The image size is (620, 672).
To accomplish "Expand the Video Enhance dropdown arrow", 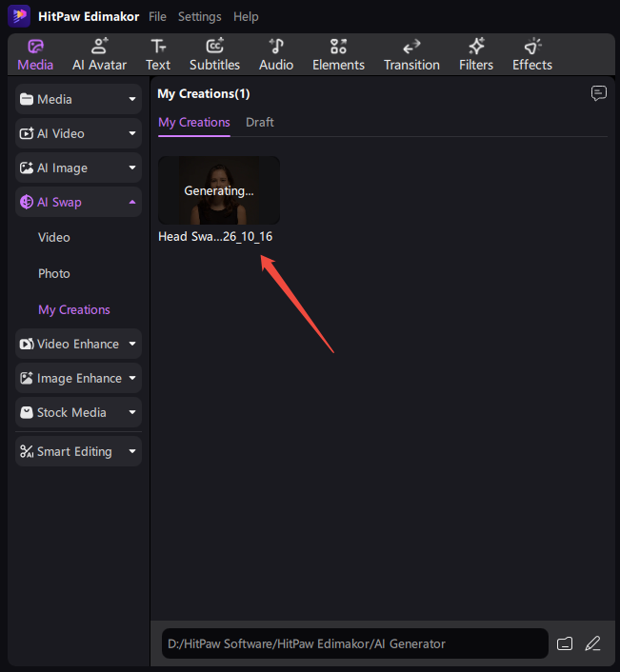I will (x=132, y=344).
